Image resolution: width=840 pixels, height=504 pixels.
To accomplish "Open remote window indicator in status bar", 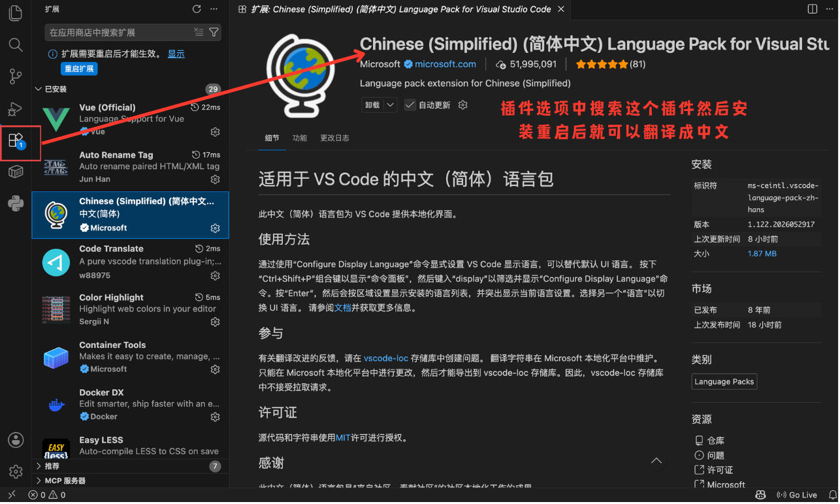I will click(12, 496).
